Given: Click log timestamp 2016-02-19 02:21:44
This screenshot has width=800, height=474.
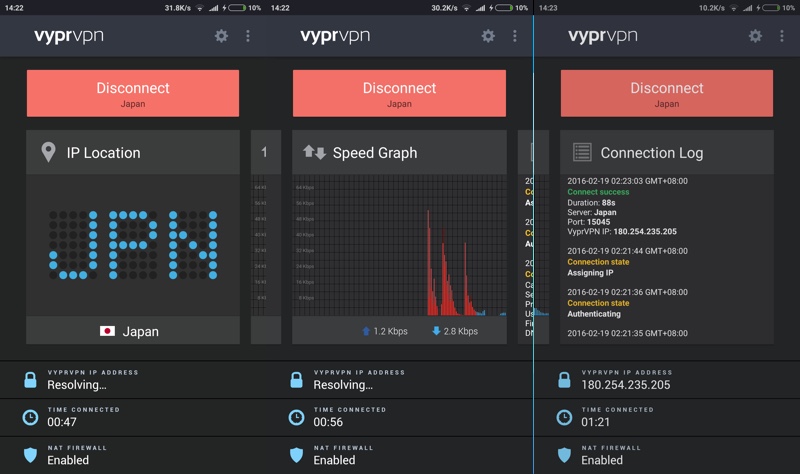Looking at the screenshot, I should click(628, 251).
